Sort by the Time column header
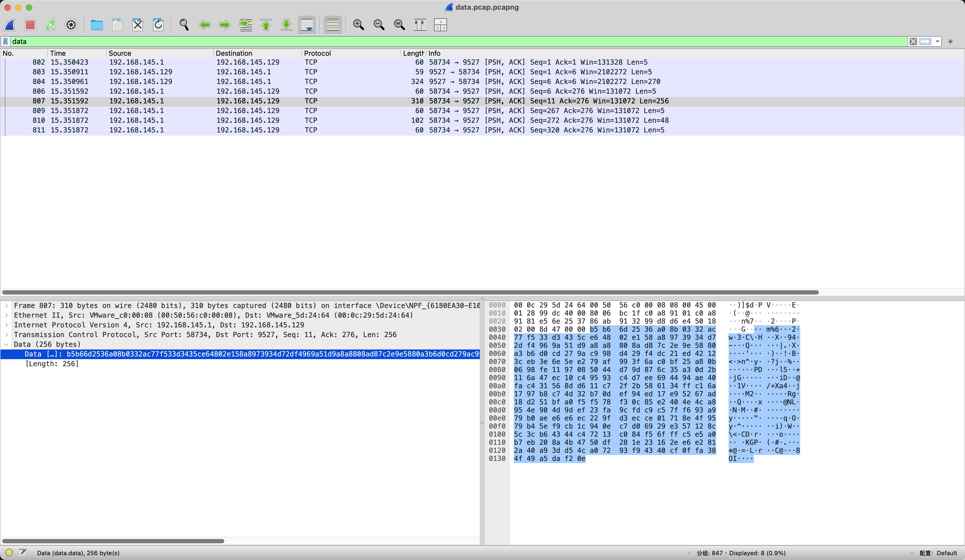Viewport: 965px width, 560px height. point(76,53)
